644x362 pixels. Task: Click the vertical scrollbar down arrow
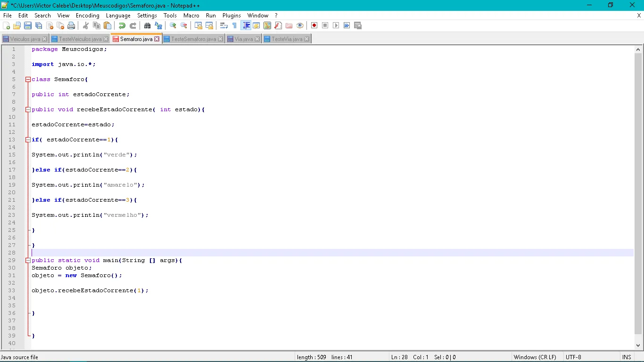click(638, 345)
